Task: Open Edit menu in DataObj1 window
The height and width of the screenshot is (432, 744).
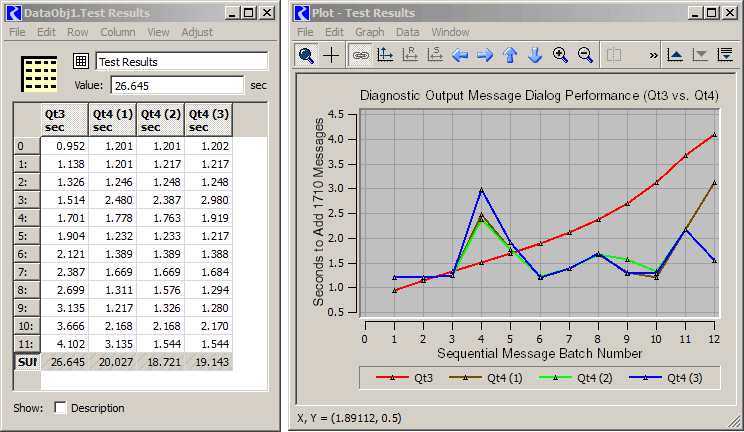Action: [x=46, y=32]
